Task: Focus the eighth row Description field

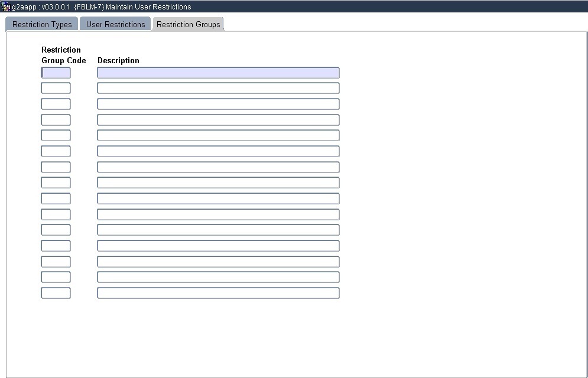Action: pos(218,183)
